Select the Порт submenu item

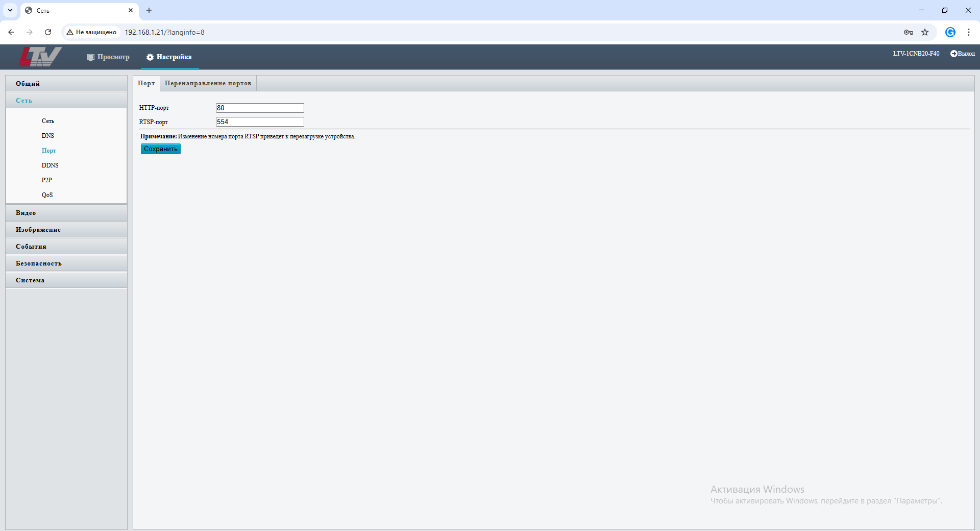pyautogui.click(x=49, y=151)
